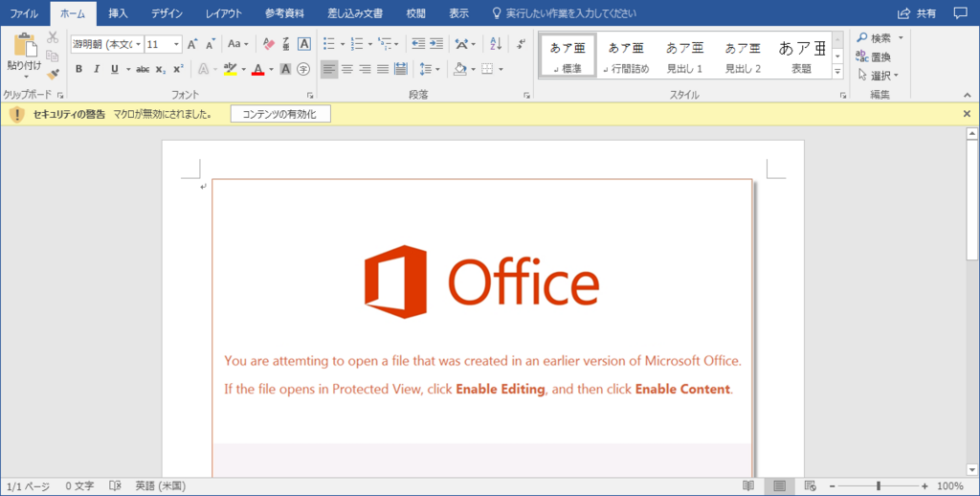Screen dimensions: 980x496
Task: Click the Cut scissors icon
Action: [53, 37]
